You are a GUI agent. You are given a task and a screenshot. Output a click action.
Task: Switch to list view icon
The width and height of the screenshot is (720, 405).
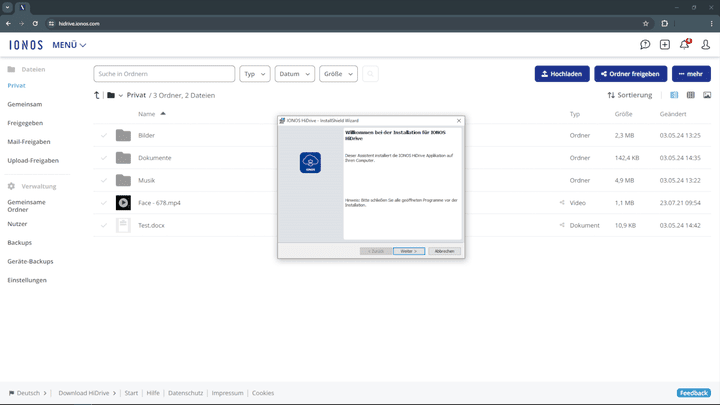(674, 95)
